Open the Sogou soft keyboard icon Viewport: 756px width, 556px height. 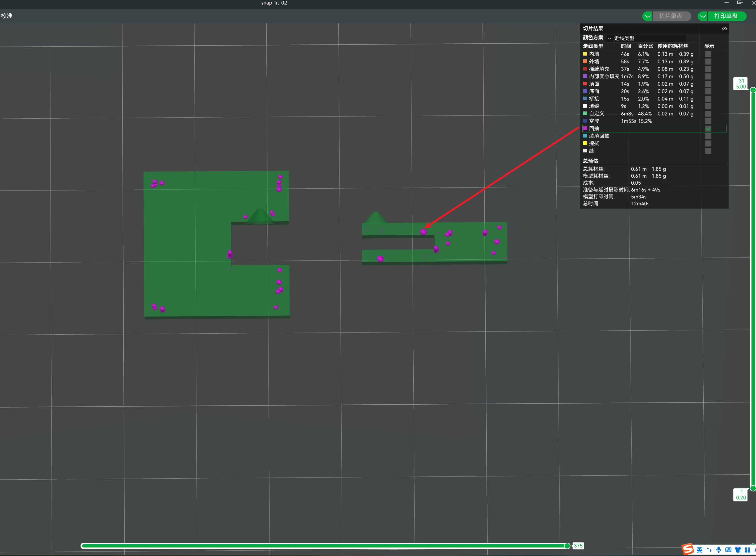(x=728, y=550)
